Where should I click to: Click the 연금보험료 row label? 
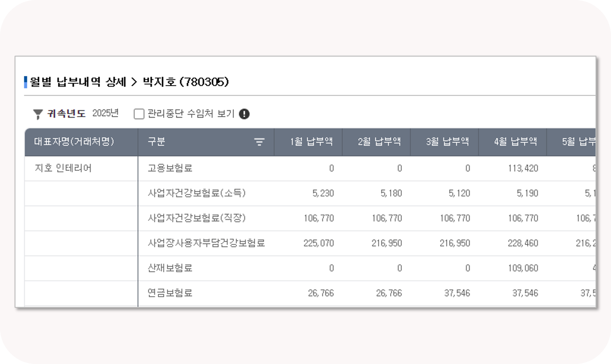click(170, 293)
